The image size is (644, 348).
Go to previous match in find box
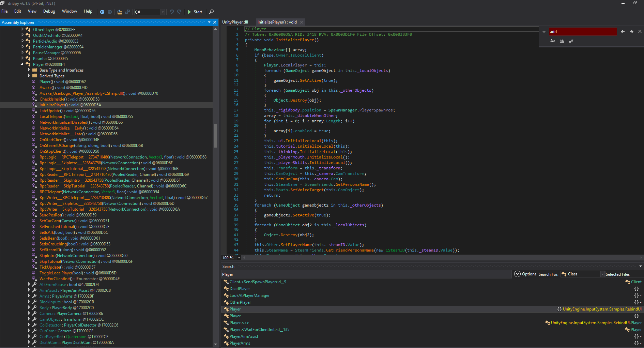pos(623,32)
